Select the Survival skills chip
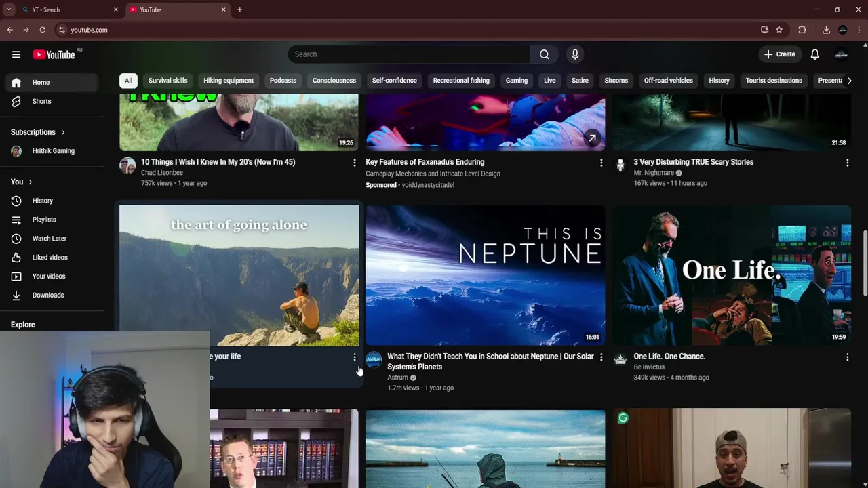 167,81
